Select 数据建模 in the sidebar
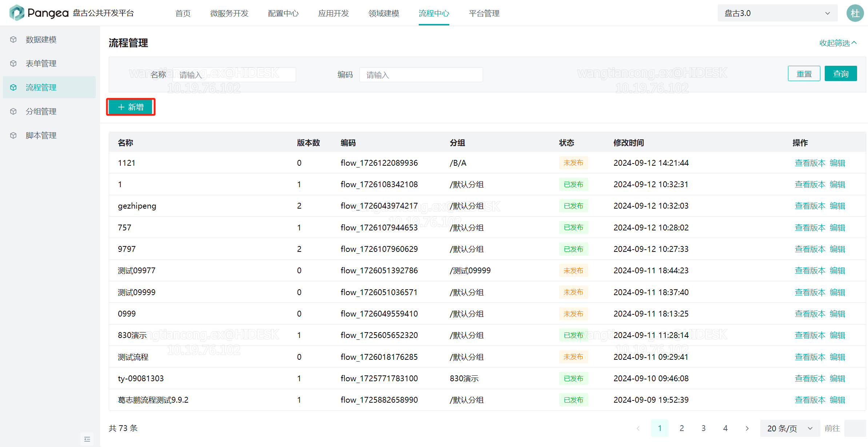Viewport: 868px width, 447px height. click(49, 40)
